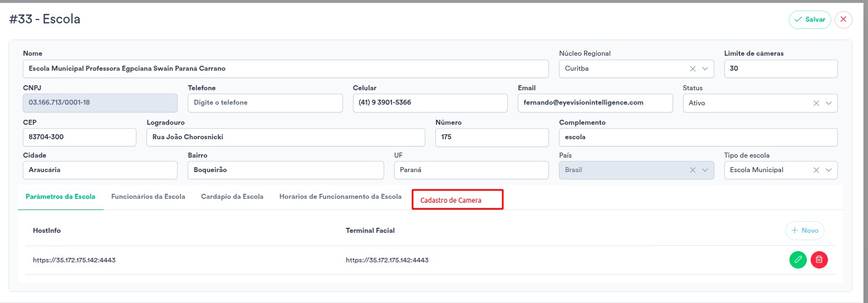868x303 pixels.
Task: Clear the Tipo de escola selection
Action: tap(816, 170)
